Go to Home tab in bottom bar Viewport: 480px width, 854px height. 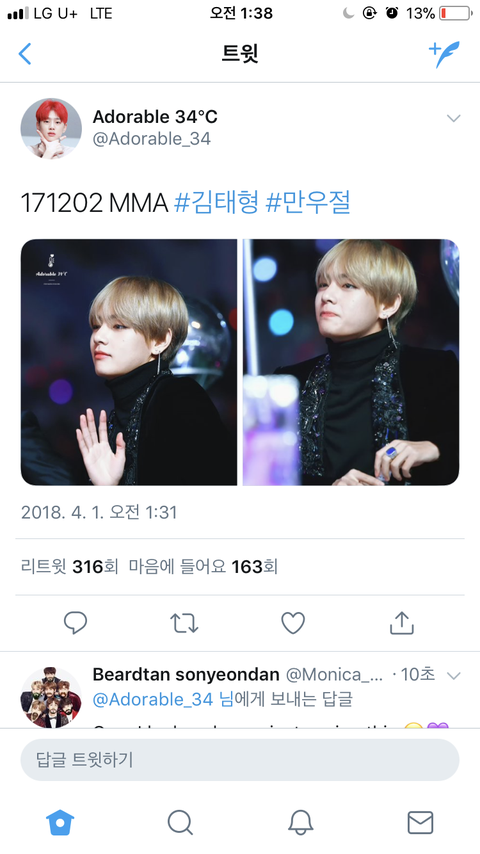pyautogui.click(x=60, y=822)
